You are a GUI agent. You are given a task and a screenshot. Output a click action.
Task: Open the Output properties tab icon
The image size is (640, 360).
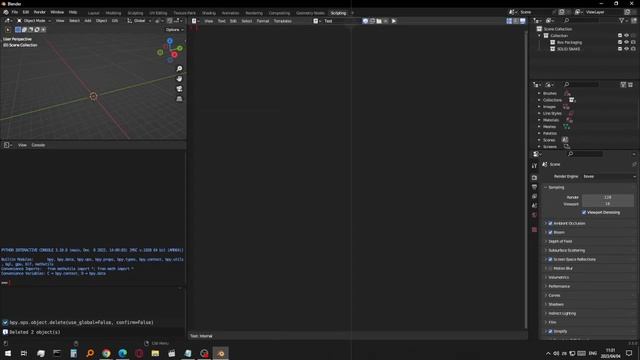coord(534,187)
